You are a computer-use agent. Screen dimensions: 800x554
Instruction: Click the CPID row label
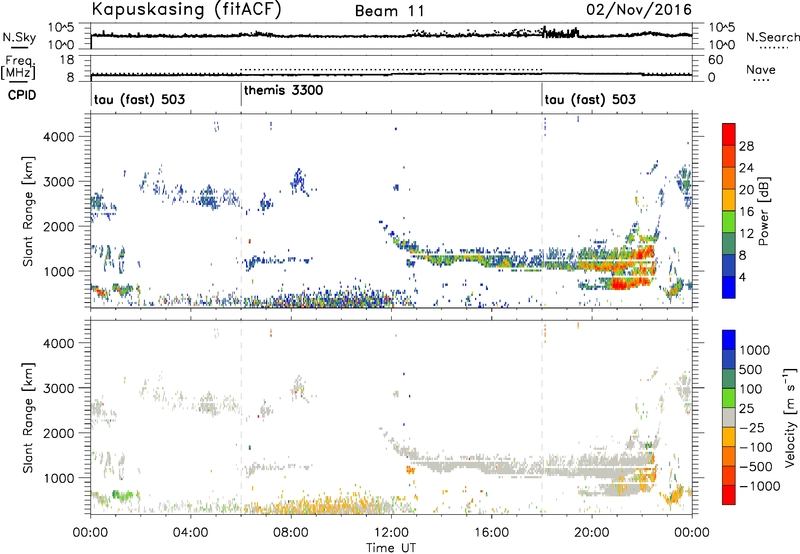[22, 95]
